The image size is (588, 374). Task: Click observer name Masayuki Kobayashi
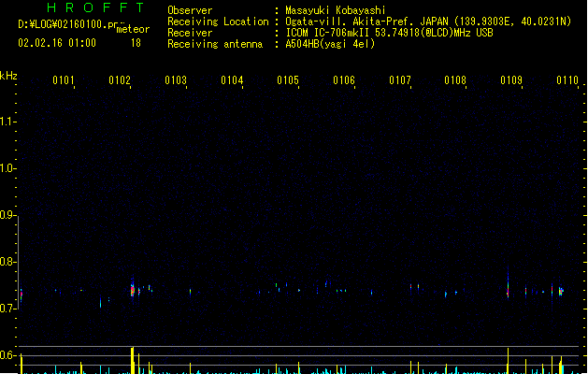click(x=336, y=10)
